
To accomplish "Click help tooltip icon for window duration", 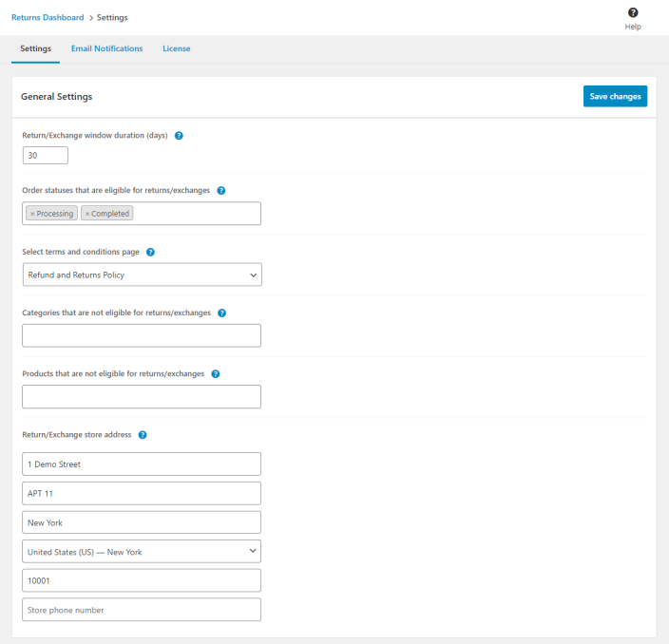I will [179, 136].
